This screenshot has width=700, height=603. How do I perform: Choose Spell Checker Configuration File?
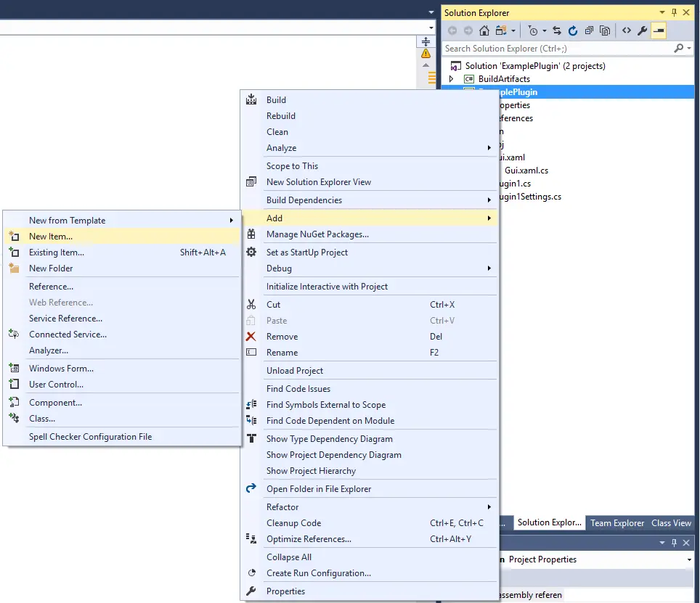(x=122, y=437)
